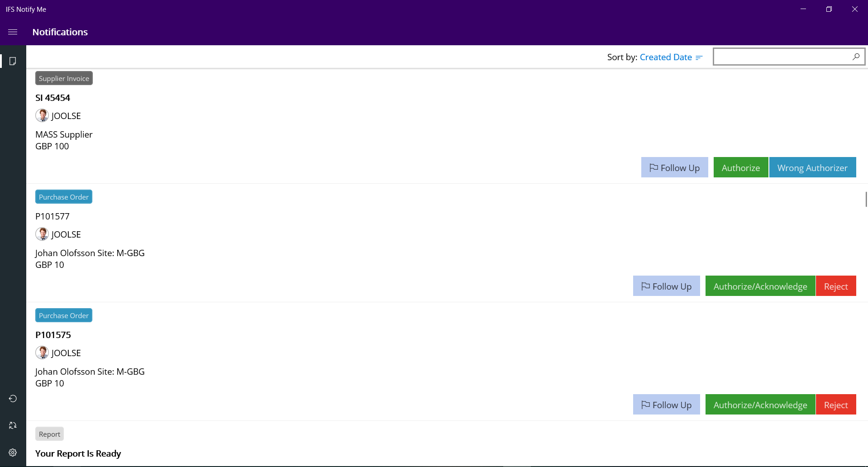This screenshot has width=868, height=467.
Task: Click Johan Olofsson Site text under P101575
Action: click(90, 372)
